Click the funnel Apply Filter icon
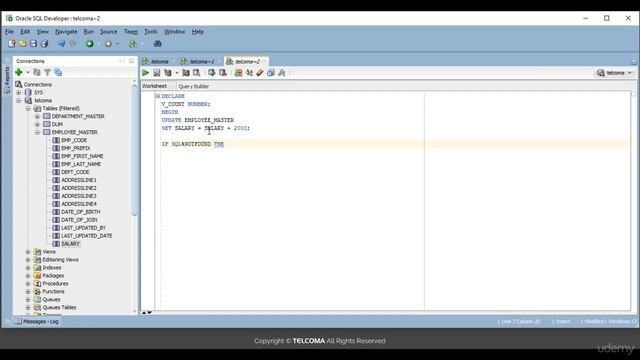 click(x=47, y=72)
